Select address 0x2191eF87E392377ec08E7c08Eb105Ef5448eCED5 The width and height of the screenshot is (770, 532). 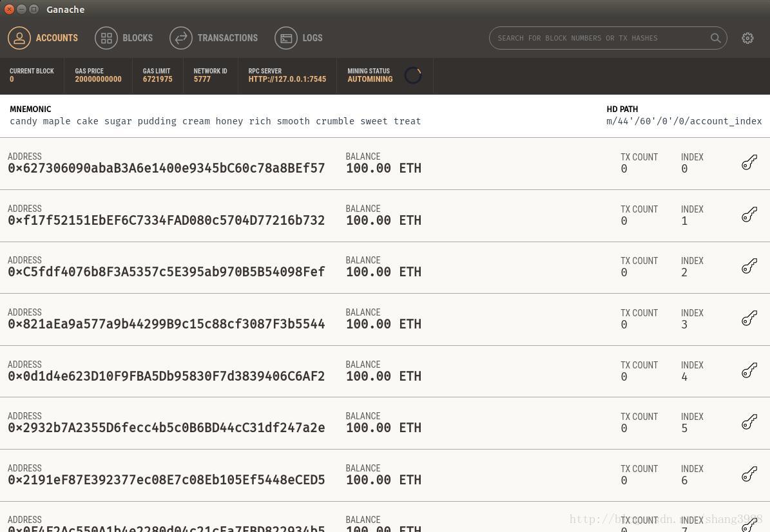click(x=166, y=480)
